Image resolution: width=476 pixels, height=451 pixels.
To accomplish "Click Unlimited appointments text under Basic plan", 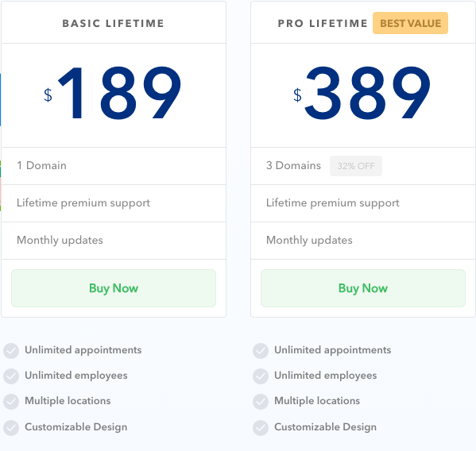I will (x=83, y=350).
